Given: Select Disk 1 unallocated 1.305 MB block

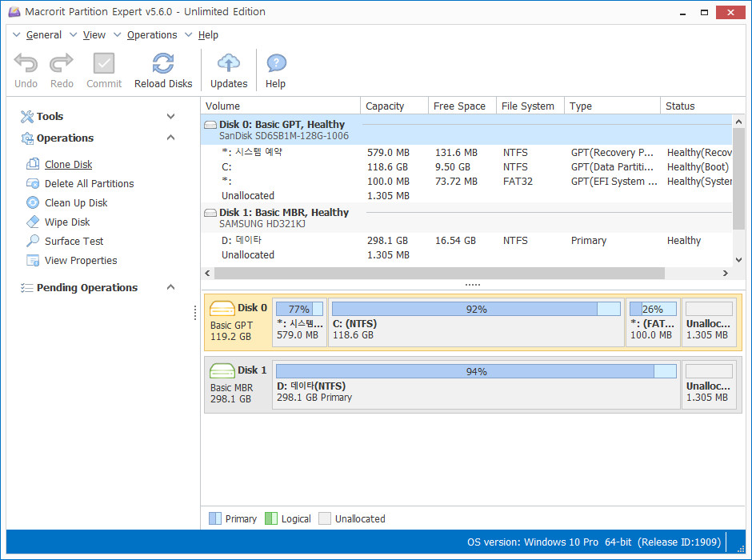Looking at the screenshot, I should point(709,385).
